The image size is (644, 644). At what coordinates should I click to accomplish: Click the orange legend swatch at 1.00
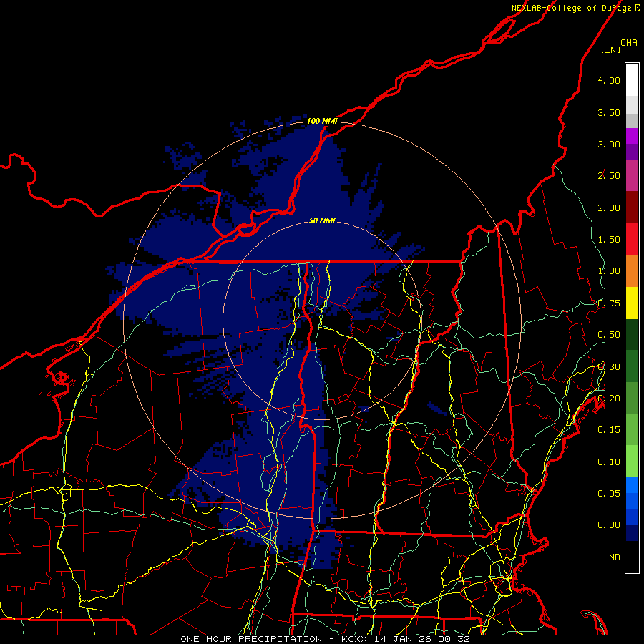pos(632,271)
